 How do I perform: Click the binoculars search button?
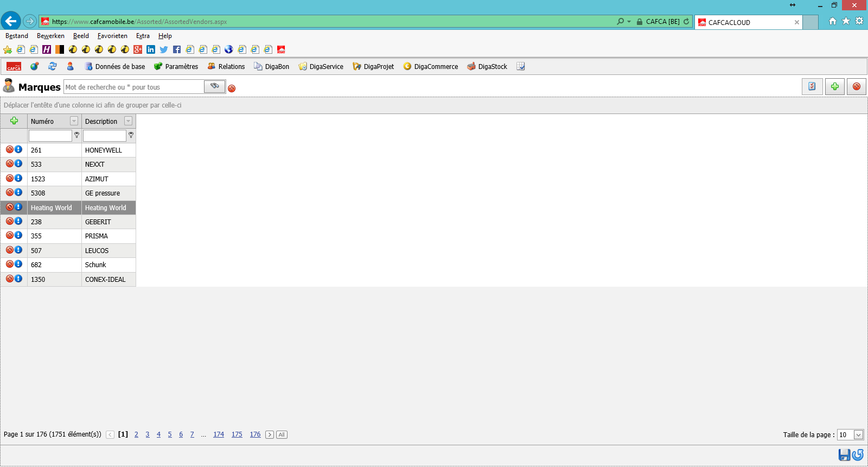[x=214, y=86]
